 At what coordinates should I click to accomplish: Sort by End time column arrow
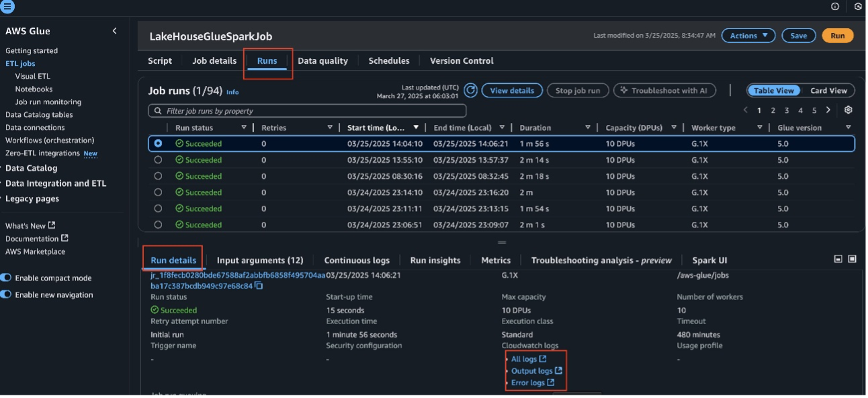point(502,127)
